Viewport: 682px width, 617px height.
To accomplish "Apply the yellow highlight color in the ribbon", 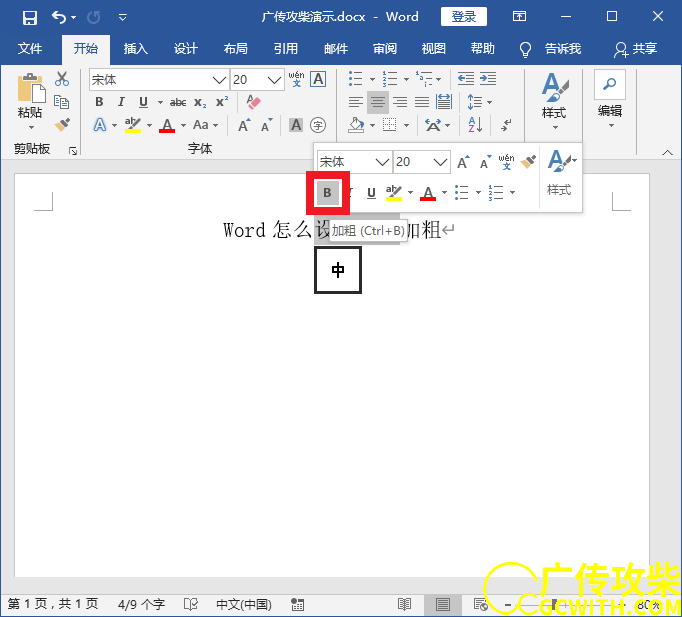I will point(133,125).
